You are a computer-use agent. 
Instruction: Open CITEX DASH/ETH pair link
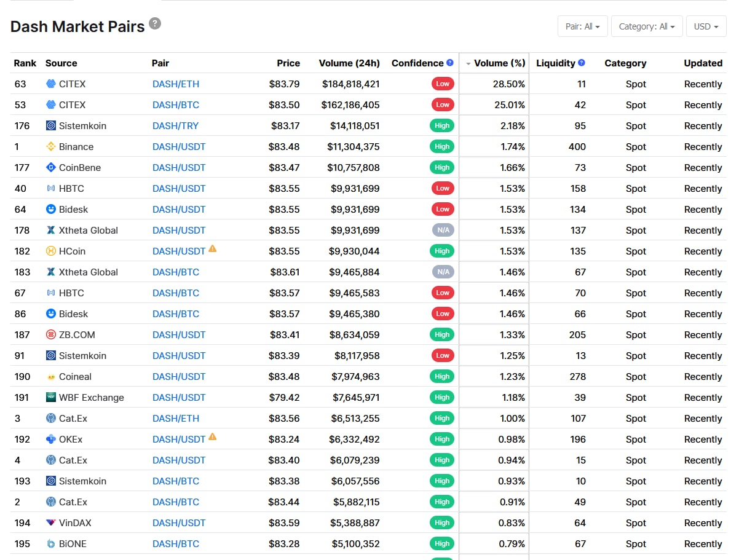point(176,84)
